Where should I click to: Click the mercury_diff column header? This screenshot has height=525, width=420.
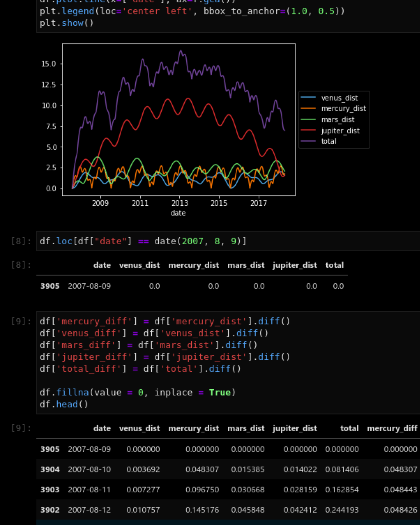pyautogui.click(x=392, y=428)
